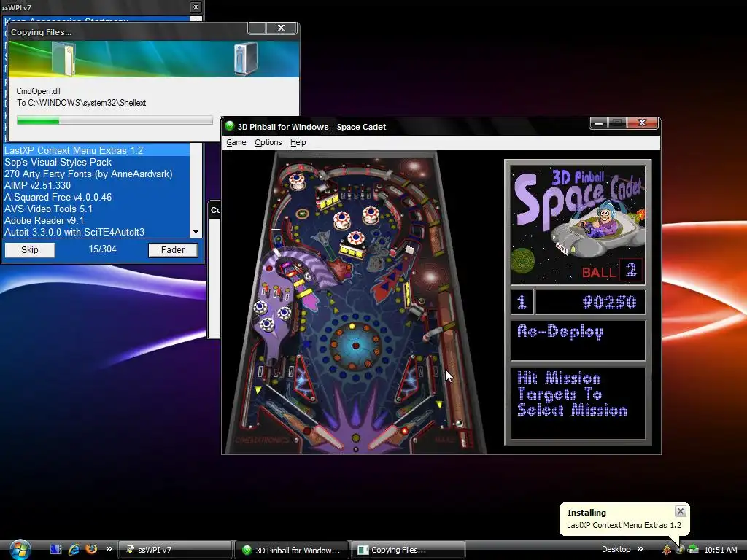Switch to Copying Files taskbar button
Viewport: 747px width, 560px height.
[409, 550]
